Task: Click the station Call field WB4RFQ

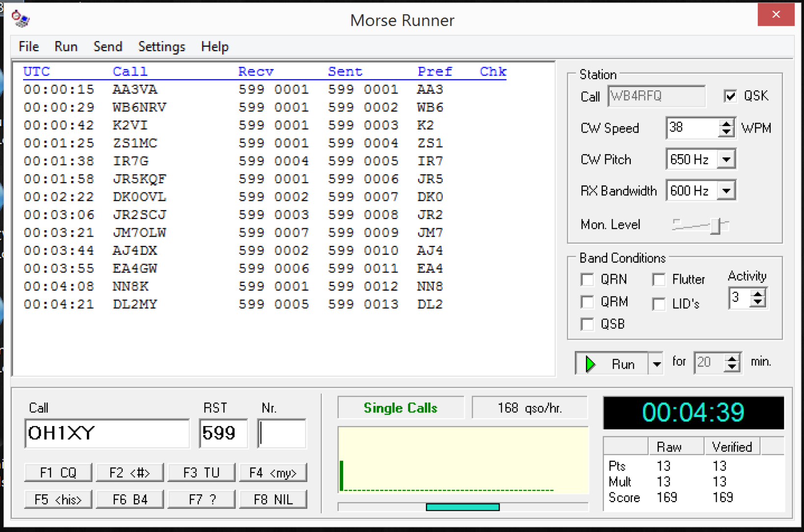Action: click(x=656, y=96)
